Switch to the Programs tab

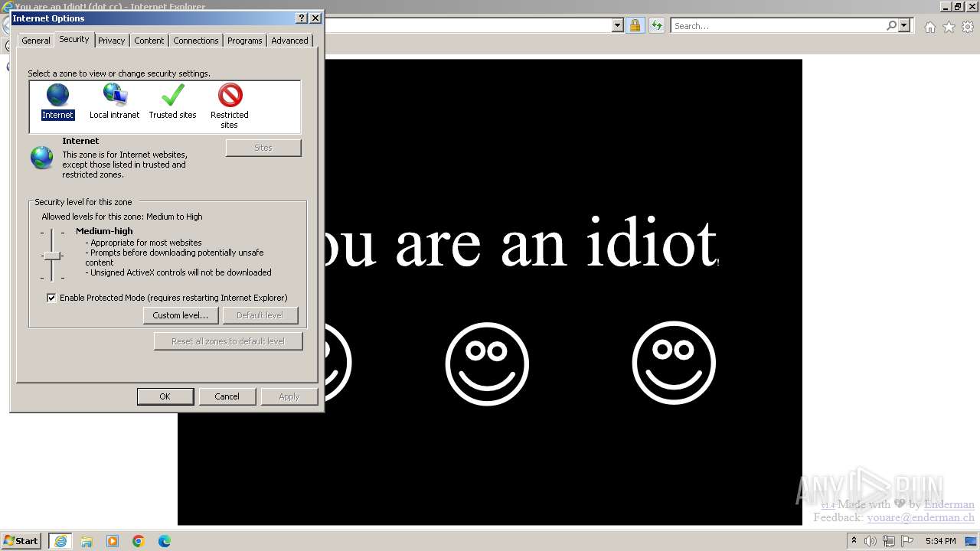pos(245,41)
